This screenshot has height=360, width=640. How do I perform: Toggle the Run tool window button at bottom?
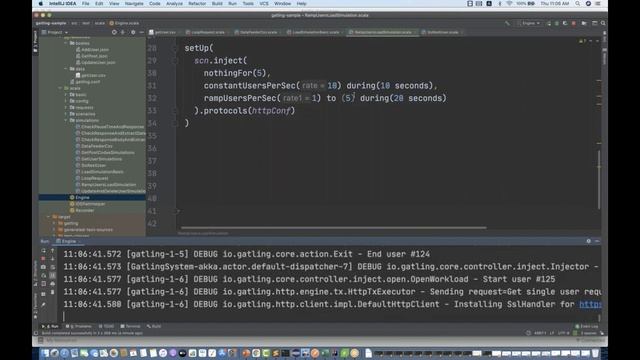click(x=50, y=327)
